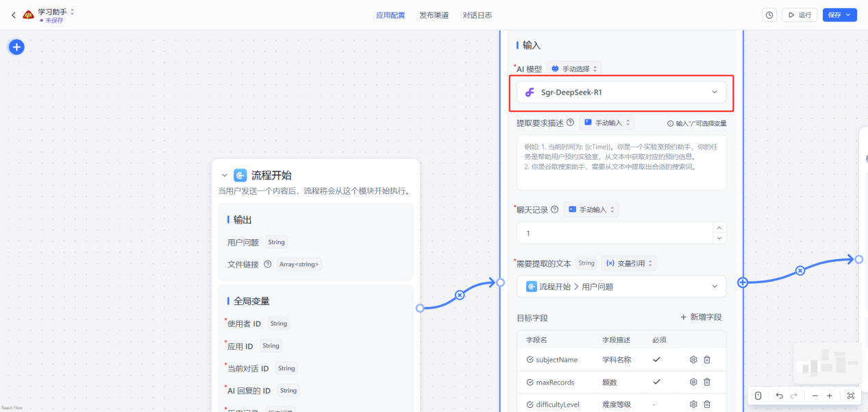
Task: Click help icon next to 提取要求描述
Action: point(570,123)
